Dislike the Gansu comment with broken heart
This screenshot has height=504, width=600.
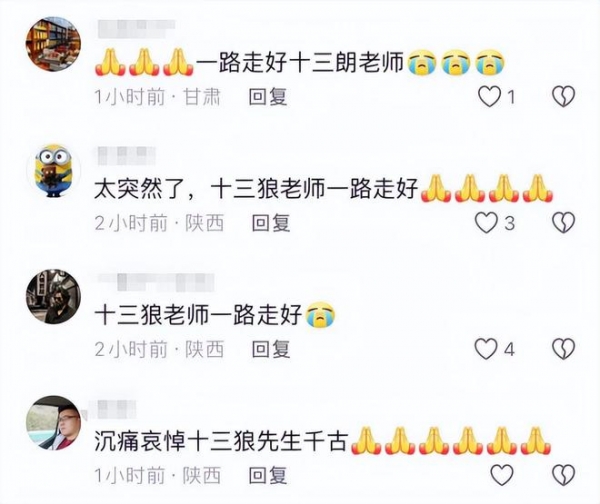564,96
